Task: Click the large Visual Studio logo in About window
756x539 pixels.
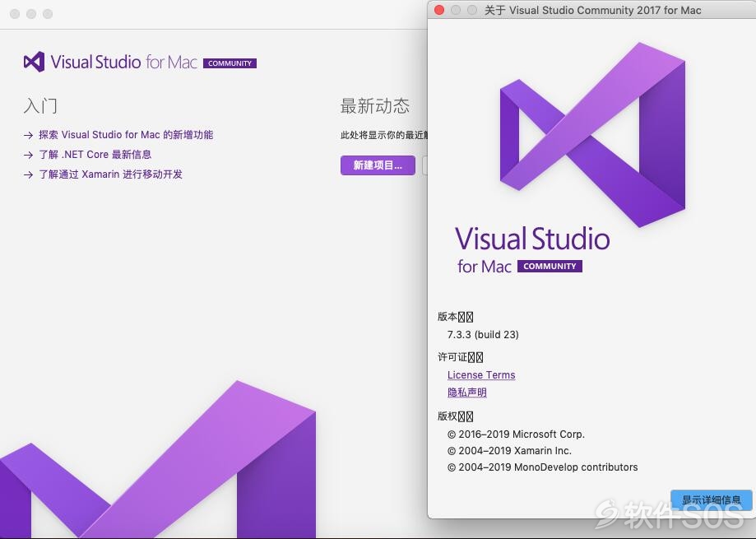Action: [592, 135]
